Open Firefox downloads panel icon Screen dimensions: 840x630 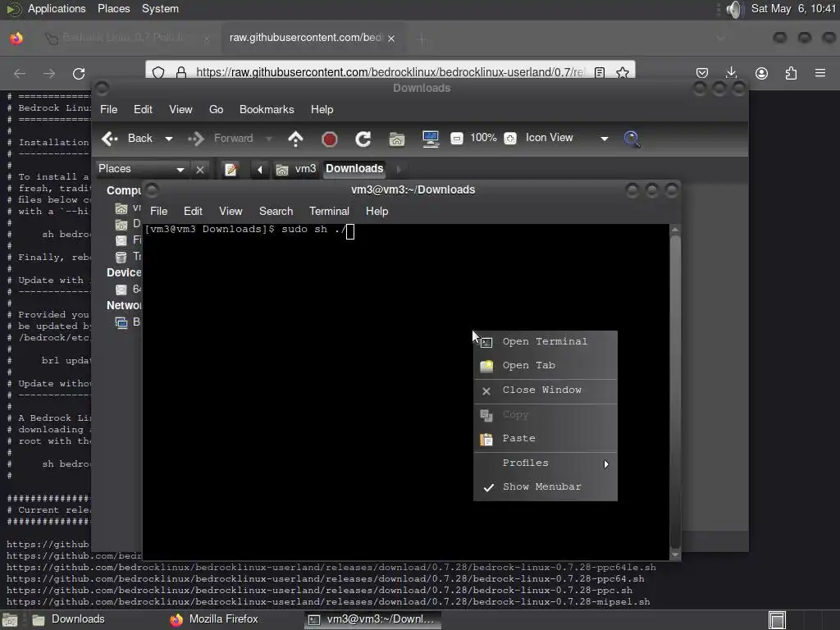(x=731, y=73)
